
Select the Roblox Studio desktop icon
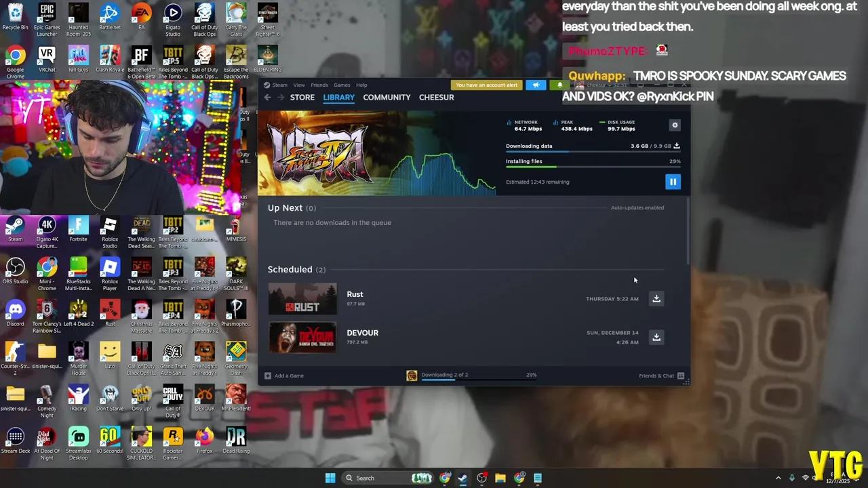(x=110, y=232)
